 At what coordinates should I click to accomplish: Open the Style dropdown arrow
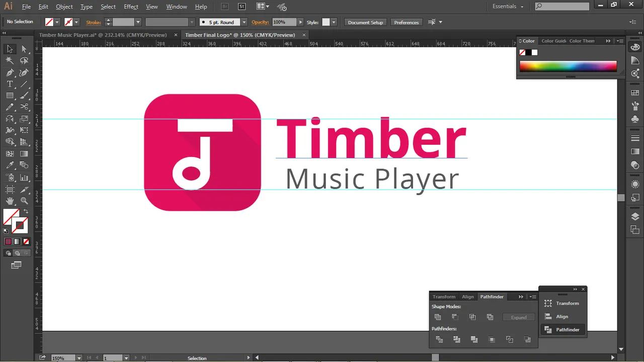tap(334, 22)
